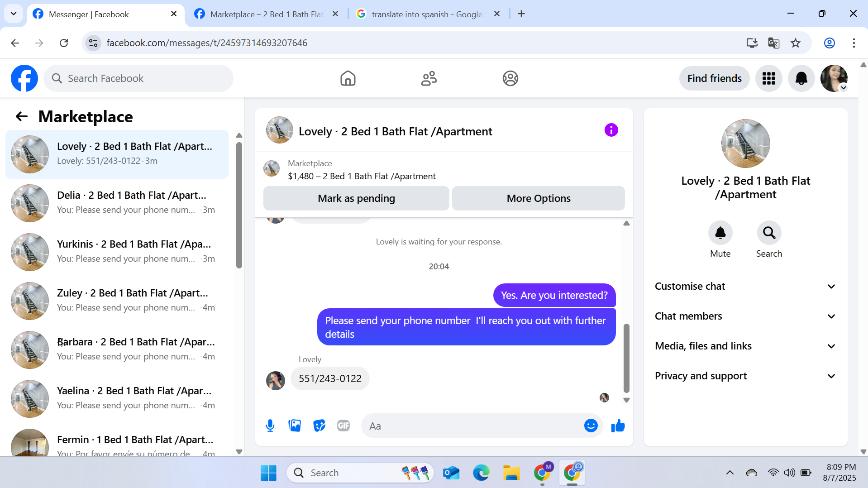
Task: Open Chrome profile icon
Action: [x=829, y=43]
